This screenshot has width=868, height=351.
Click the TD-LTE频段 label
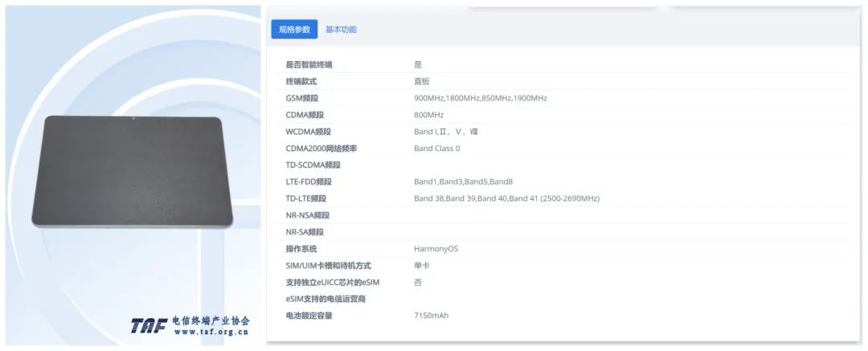[305, 198]
